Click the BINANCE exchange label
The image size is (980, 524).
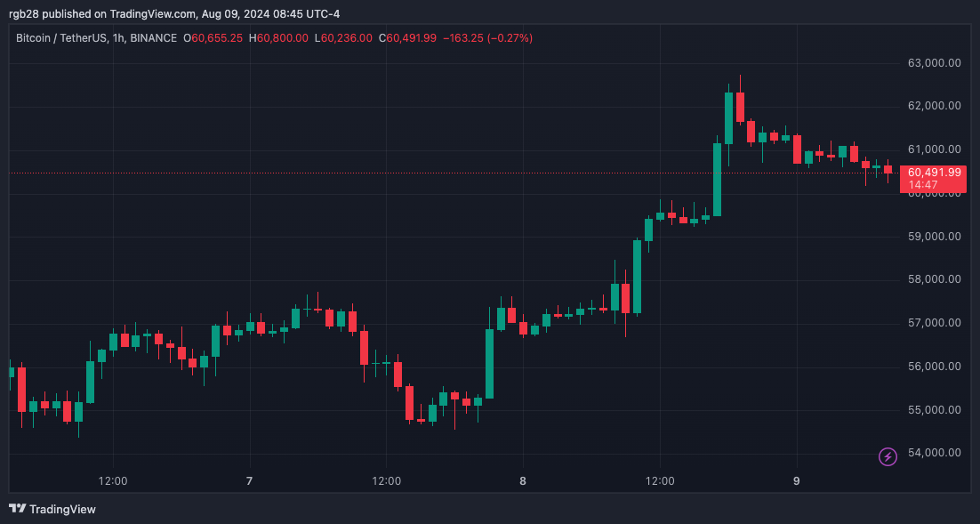coord(157,38)
